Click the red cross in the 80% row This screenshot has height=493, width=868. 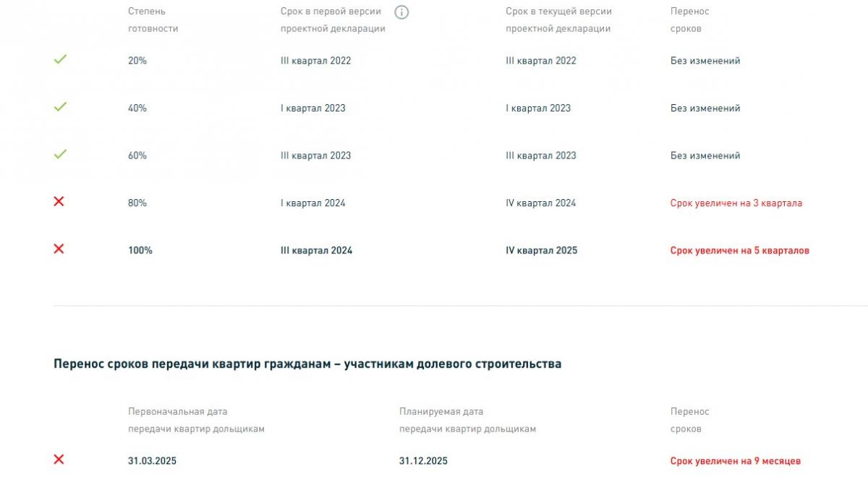tap(59, 201)
